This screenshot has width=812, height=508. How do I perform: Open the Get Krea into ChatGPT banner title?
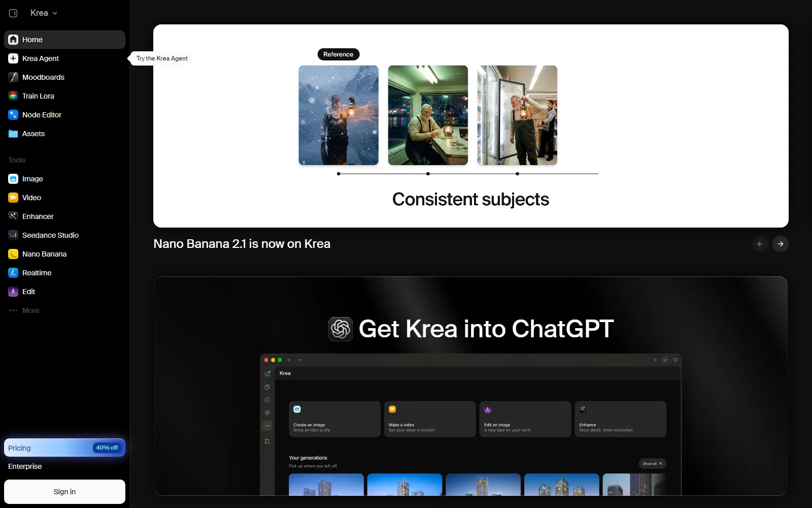486,329
